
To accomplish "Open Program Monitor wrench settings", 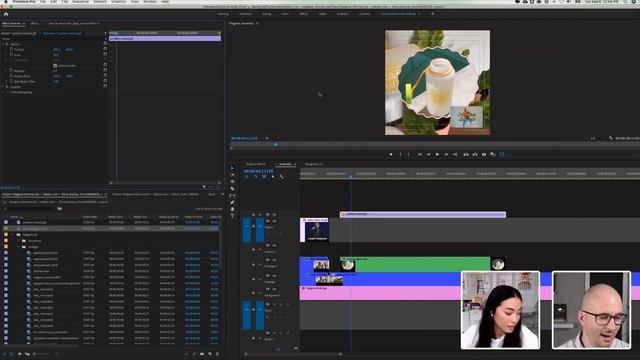I will click(611, 138).
